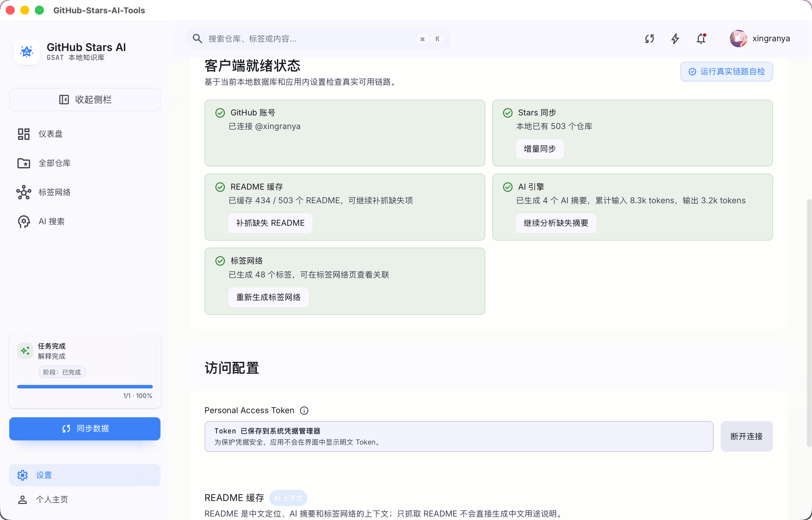Open the 设置 settings page

coord(85,475)
